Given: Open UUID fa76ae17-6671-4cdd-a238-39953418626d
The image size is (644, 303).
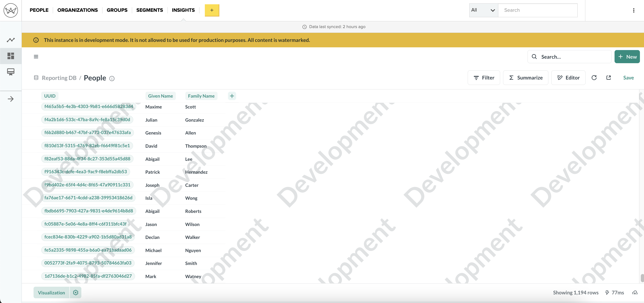Looking at the screenshot, I should (x=88, y=198).
